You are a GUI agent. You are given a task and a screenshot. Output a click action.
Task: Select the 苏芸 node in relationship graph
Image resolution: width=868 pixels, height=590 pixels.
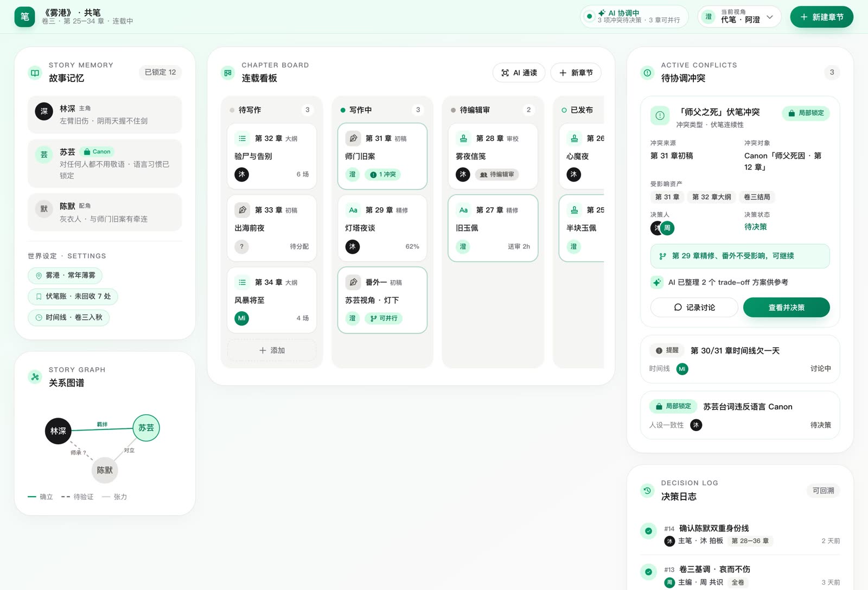[x=146, y=427]
